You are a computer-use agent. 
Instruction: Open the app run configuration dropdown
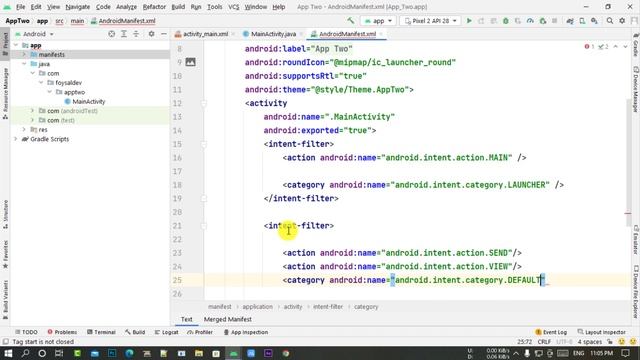(378, 21)
